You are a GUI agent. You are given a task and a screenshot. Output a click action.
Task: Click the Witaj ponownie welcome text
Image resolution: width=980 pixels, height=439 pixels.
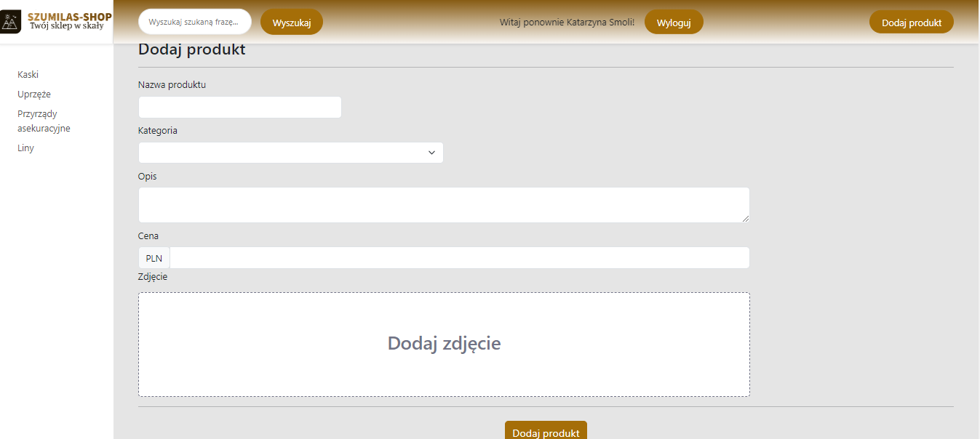(567, 23)
